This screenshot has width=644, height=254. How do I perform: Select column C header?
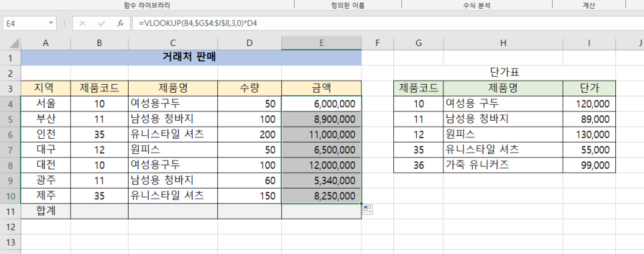click(173, 43)
